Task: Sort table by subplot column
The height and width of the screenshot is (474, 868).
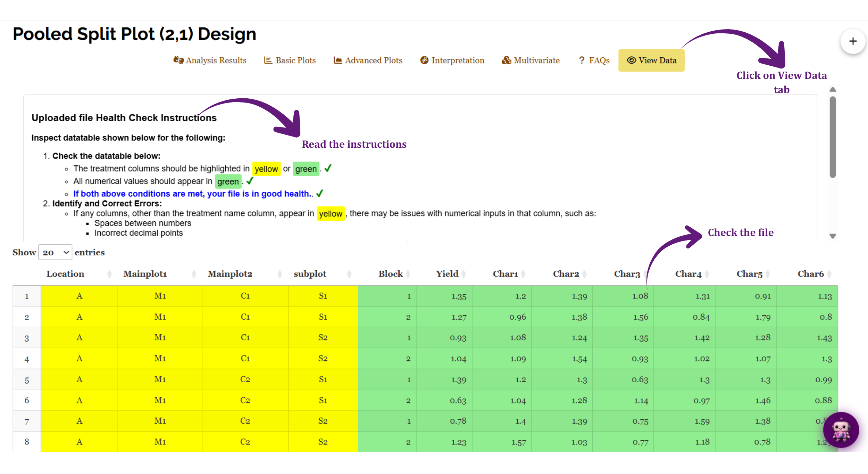Action: [x=323, y=274]
